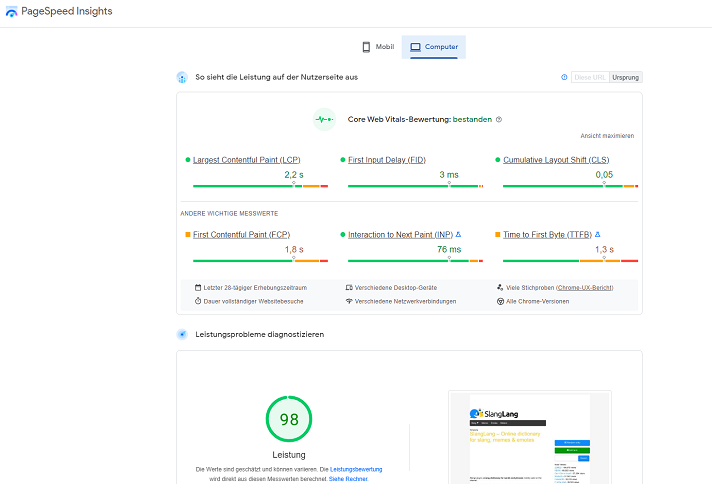Click the LCP value 2,2 s

[294, 175]
